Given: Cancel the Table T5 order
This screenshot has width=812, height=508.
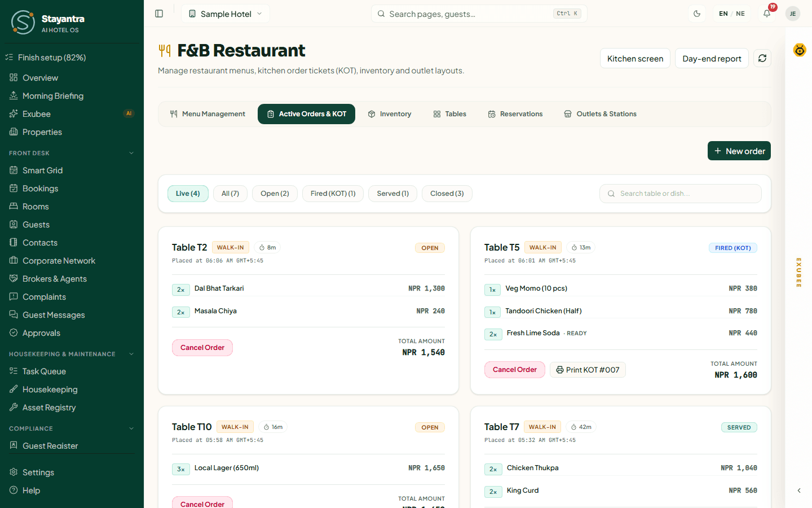Looking at the screenshot, I should [515, 370].
